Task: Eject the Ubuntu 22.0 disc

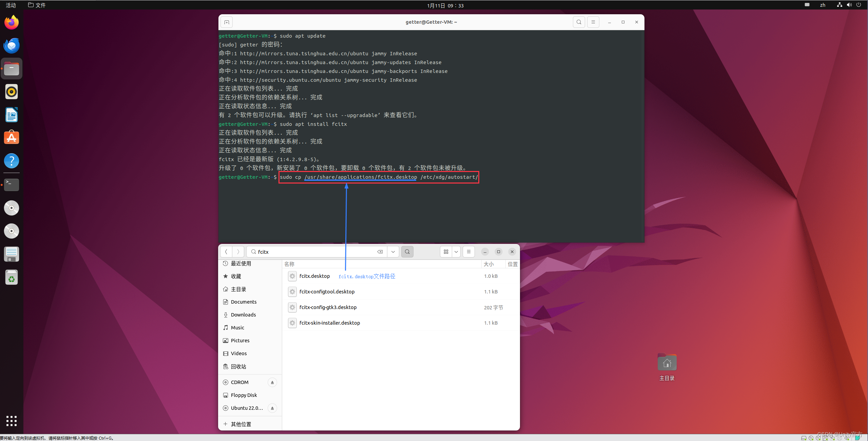Action: 272,408
